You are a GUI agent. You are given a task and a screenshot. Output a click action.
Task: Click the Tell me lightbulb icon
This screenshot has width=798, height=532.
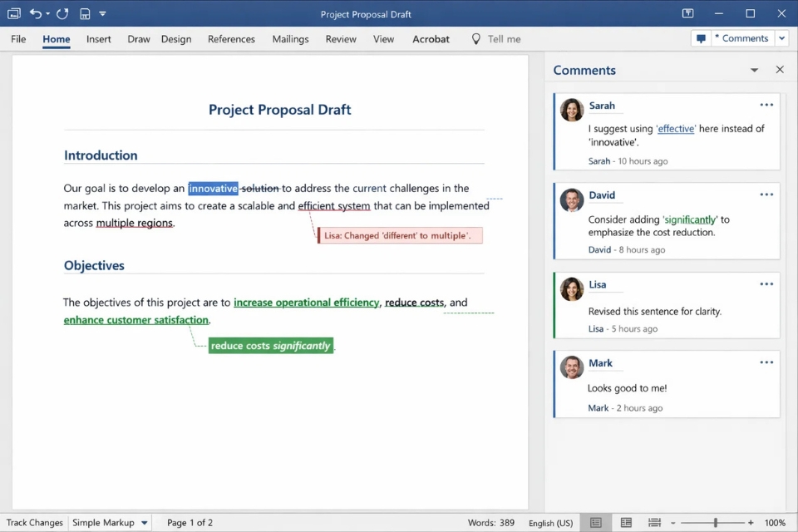coord(476,39)
